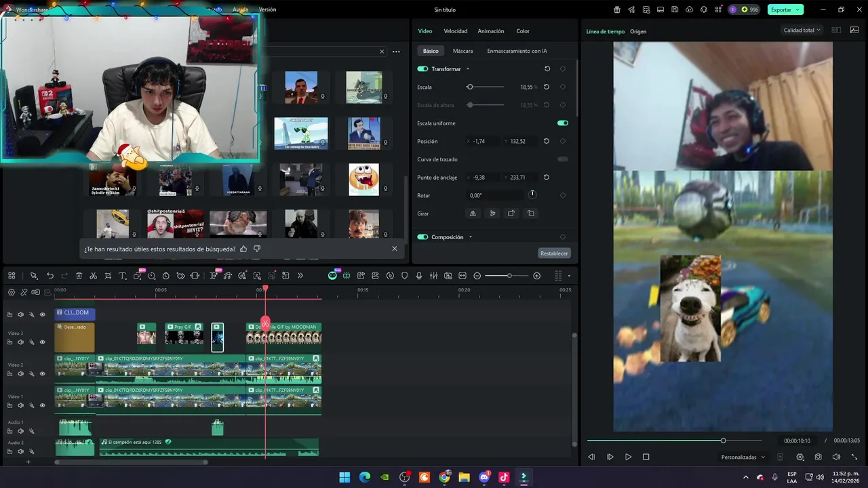
Task: Add a new track with plus
Action: coord(28,462)
